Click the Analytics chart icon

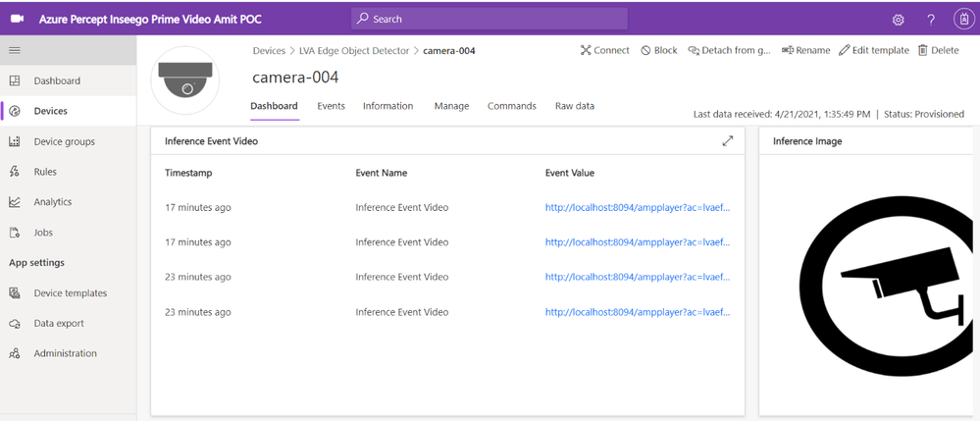pos(15,201)
